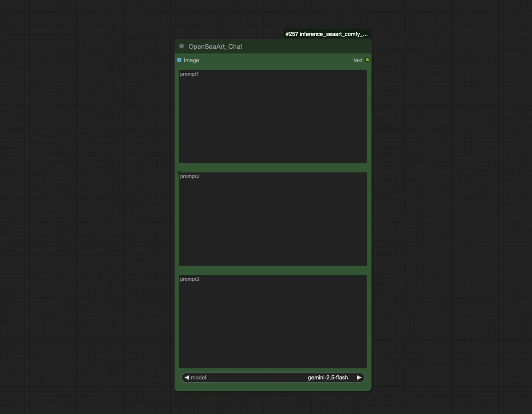Collapse node using gray title dot
The width and height of the screenshot is (532, 414).
pyautogui.click(x=181, y=46)
